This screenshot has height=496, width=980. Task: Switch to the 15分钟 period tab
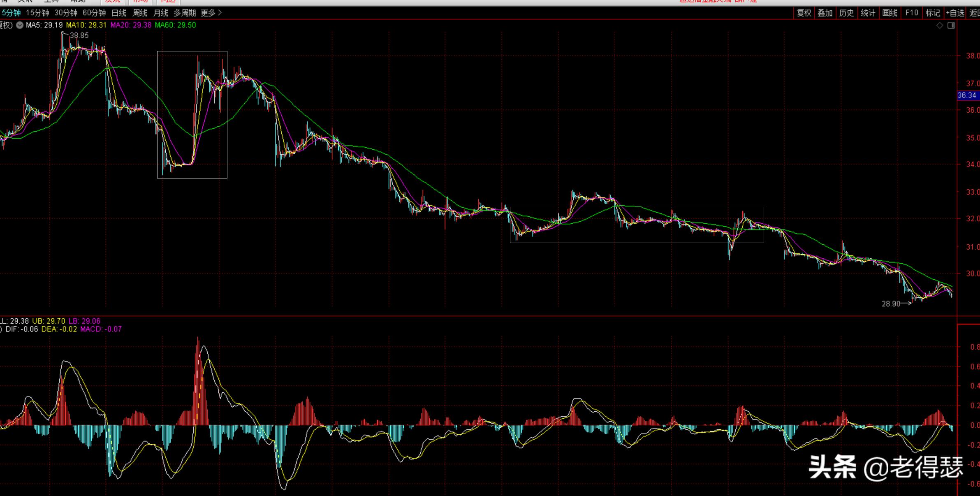pyautogui.click(x=37, y=13)
